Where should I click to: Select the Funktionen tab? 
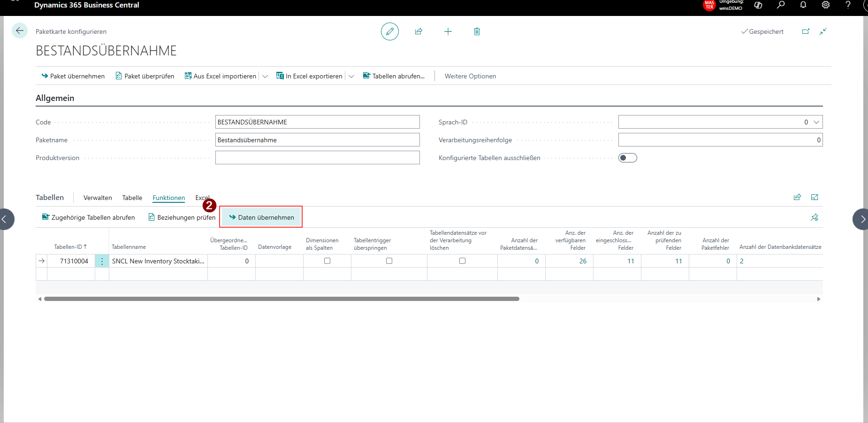[x=169, y=198]
